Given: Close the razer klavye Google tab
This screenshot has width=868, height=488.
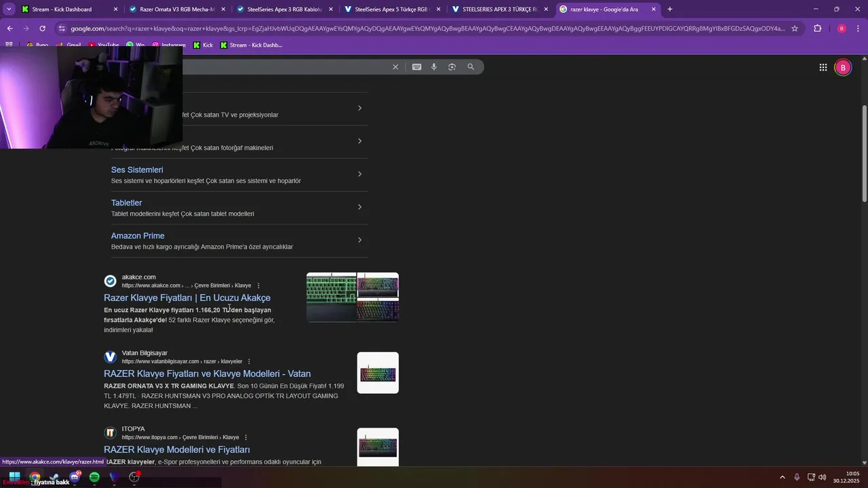Looking at the screenshot, I should (x=654, y=9).
